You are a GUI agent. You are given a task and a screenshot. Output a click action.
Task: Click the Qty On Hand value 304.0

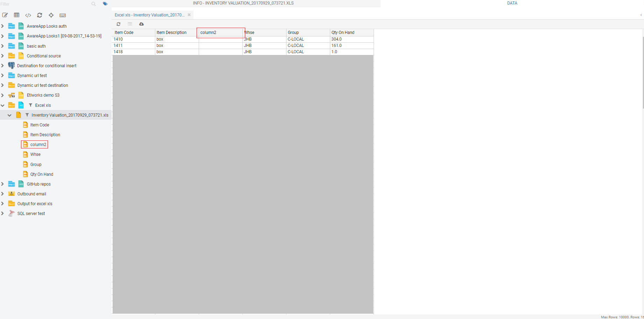pyautogui.click(x=352, y=39)
